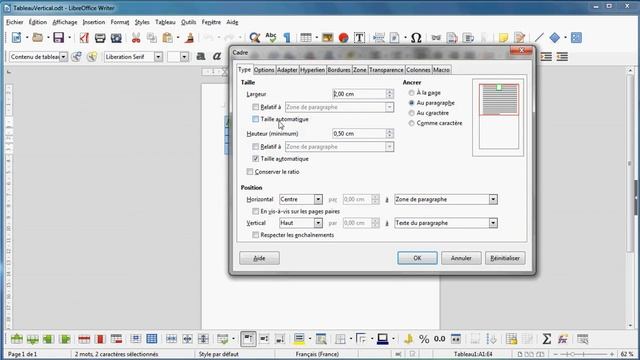Open Liberation Serif font name dropdown
Image resolution: width=640 pixels, height=360 pixels.
pyautogui.click(x=158, y=57)
